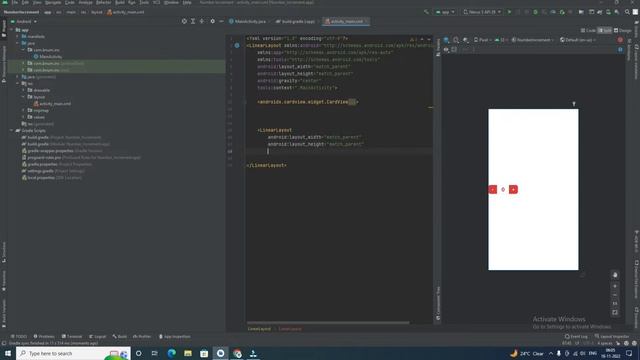Click horizontal scrollbar under code editor
Viewport: 640px width, 360px height.
tap(328, 322)
